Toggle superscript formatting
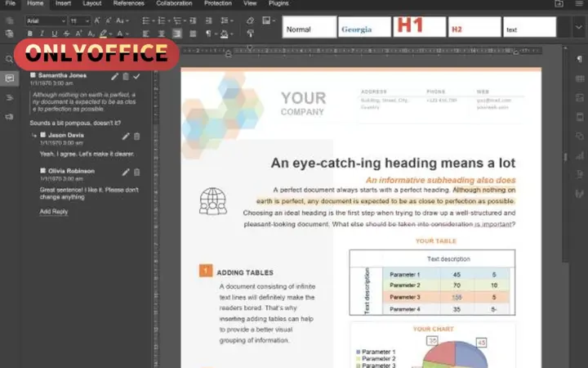 click(78, 34)
